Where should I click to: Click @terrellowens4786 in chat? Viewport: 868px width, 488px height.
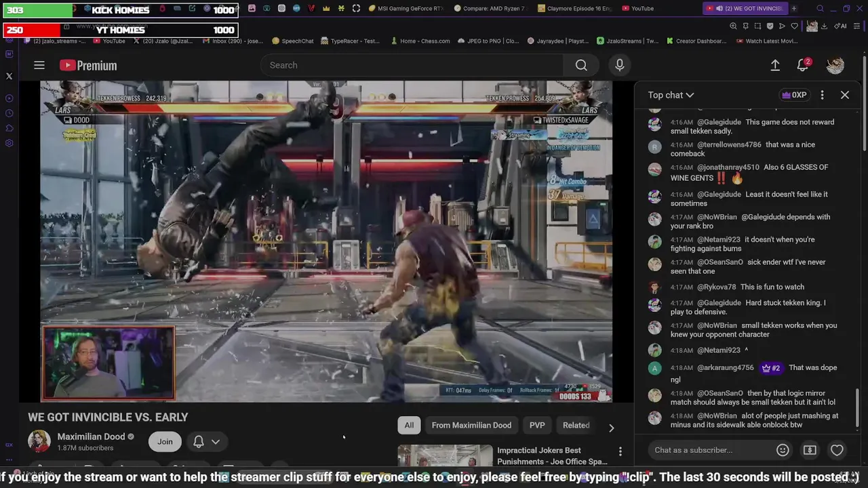coord(729,144)
